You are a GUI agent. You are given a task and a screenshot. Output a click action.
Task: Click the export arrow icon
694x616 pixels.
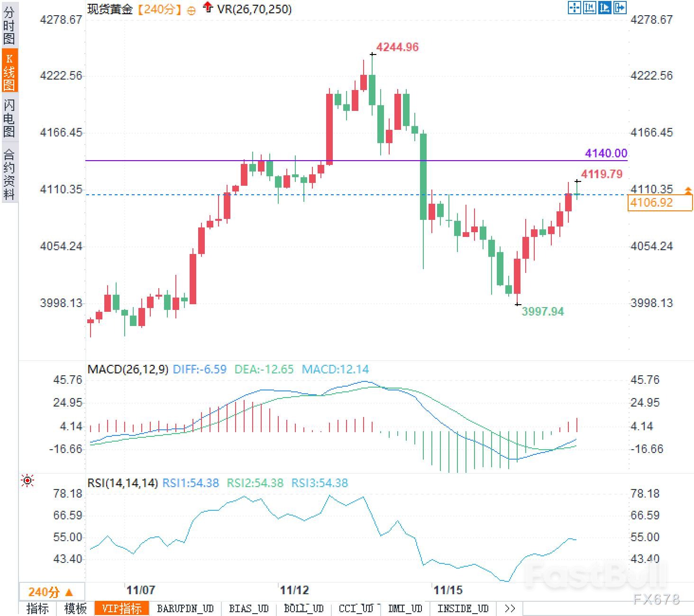[x=620, y=8]
